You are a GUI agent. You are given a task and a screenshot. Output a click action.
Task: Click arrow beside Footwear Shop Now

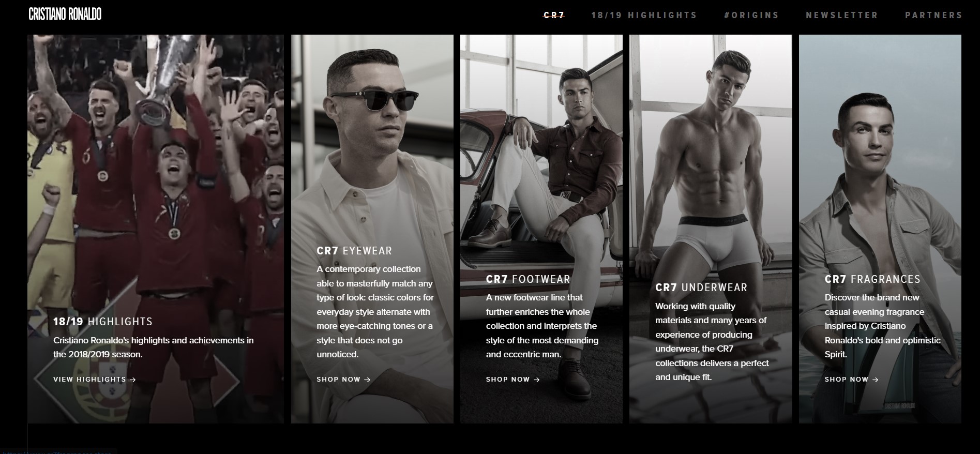pyautogui.click(x=537, y=380)
